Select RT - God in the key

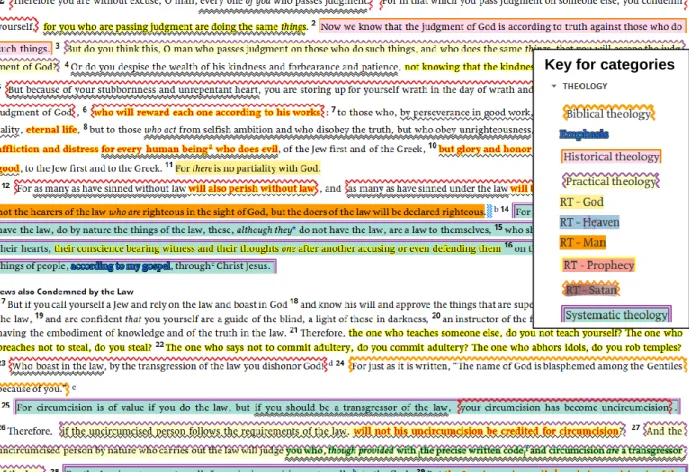point(581,202)
